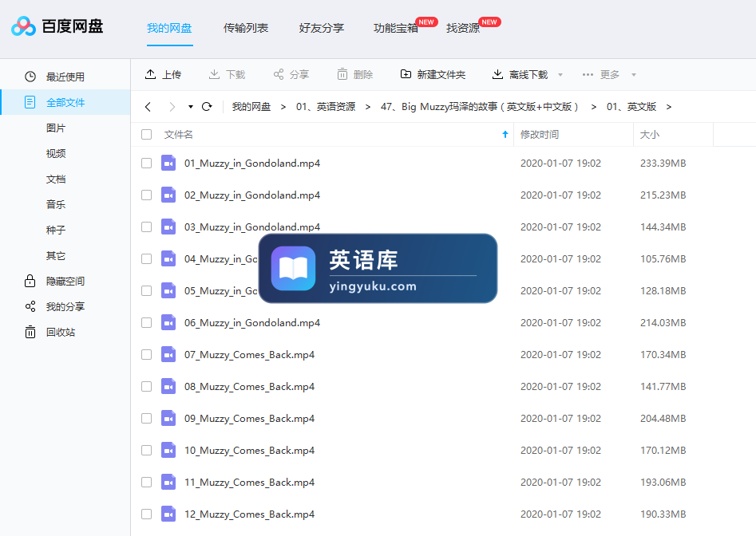The width and height of the screenshot is (756, 536).
Task: Check the 09_Muzzy_Comes_Back.mp4 checkbox
Action: 147,419
